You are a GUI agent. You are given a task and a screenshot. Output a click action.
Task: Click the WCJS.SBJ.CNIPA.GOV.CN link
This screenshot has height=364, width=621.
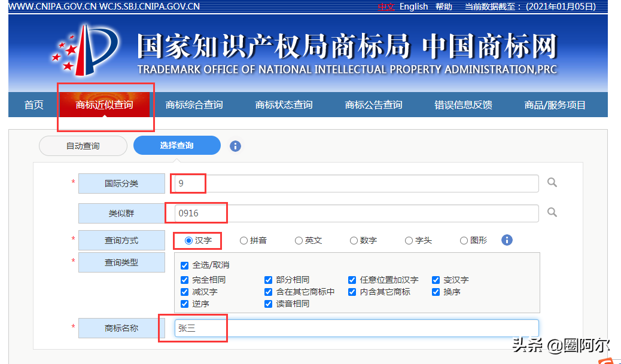click(x=150, y=7)
